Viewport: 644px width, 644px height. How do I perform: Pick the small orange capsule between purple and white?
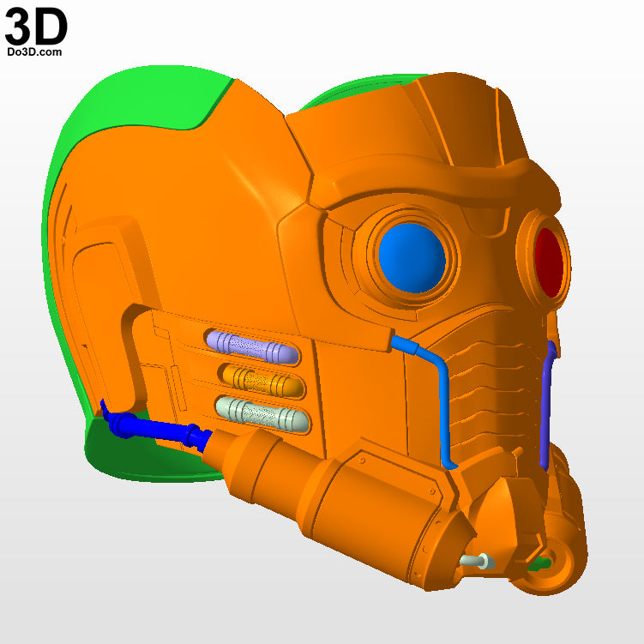263,381
